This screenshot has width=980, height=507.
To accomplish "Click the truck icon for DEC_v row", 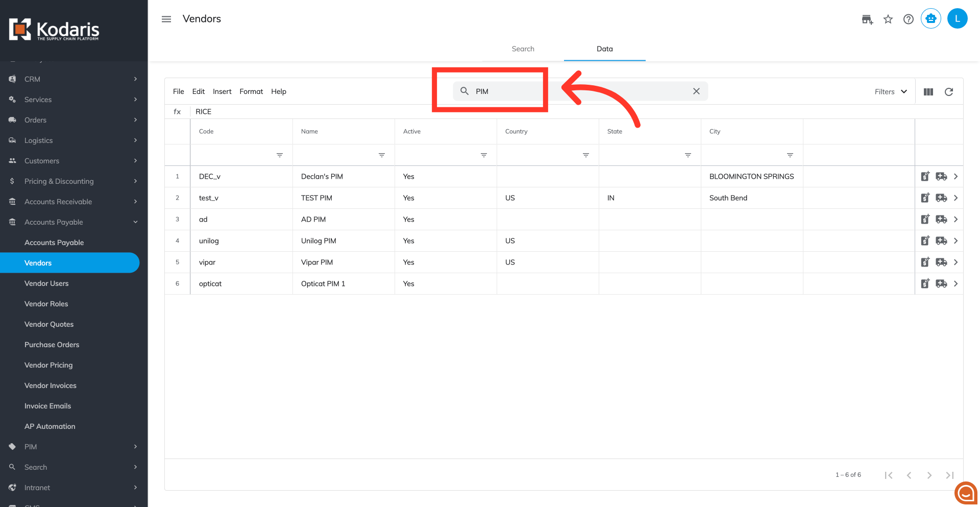I will [x=942, y=177].
